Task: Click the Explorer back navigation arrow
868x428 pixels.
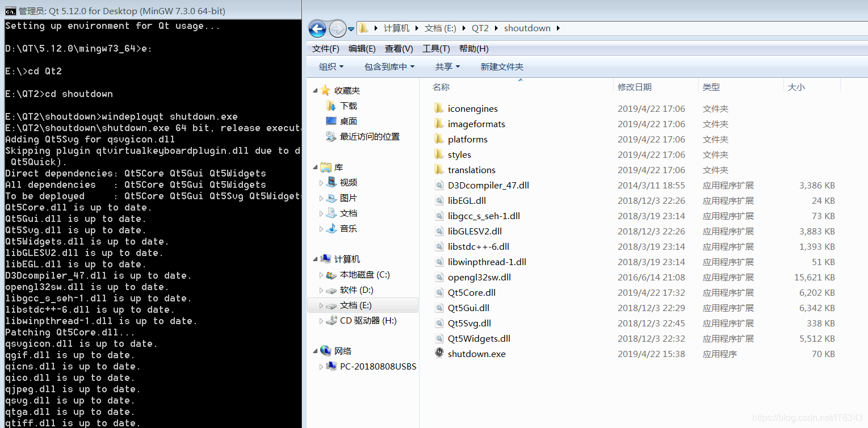Action: (x=317, y=28)
